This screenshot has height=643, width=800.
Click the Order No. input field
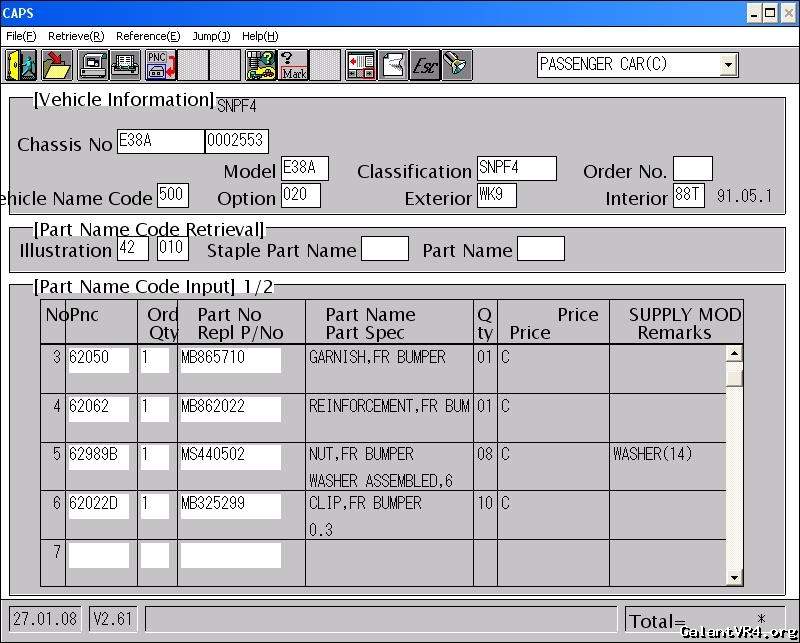click(692, 170)
